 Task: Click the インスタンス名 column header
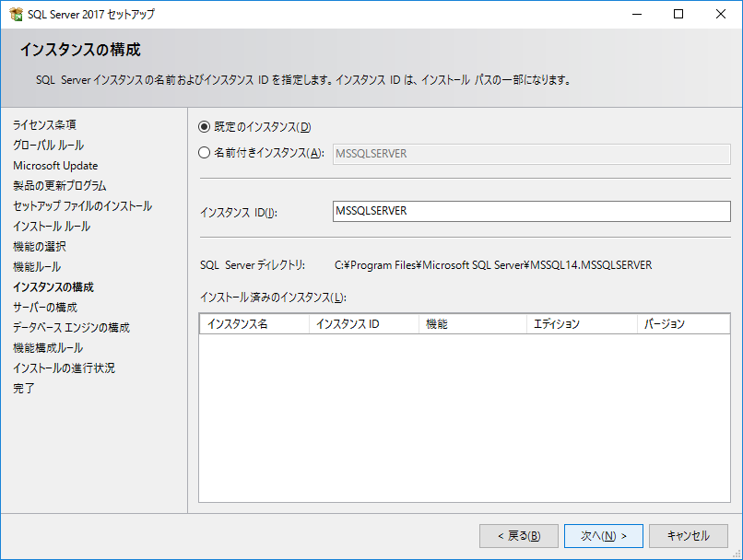coord(254,324)
